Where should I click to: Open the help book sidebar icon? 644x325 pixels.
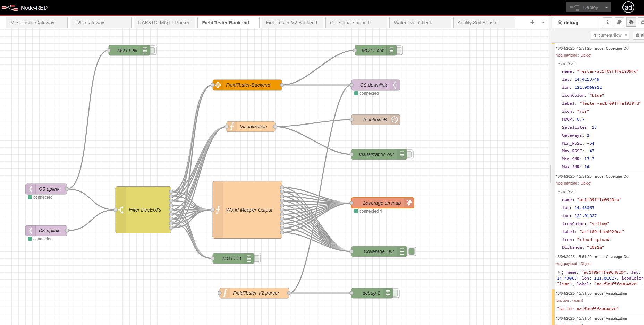pos(619,22)
